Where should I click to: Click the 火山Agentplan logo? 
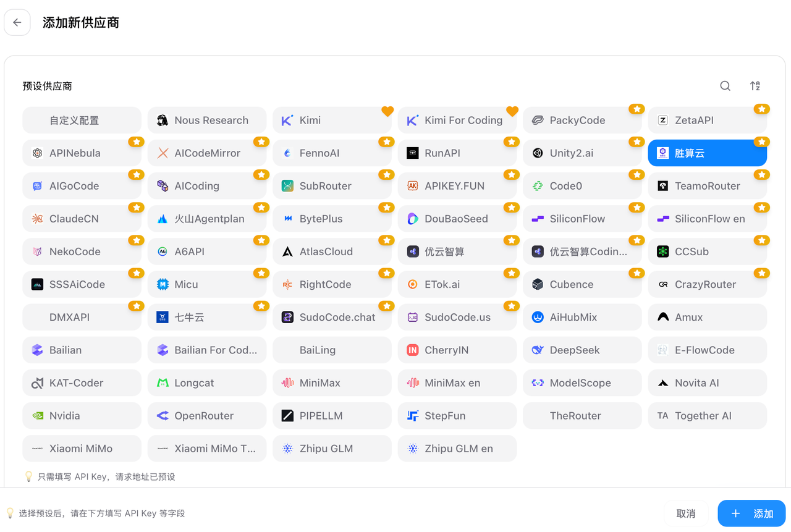163,219
